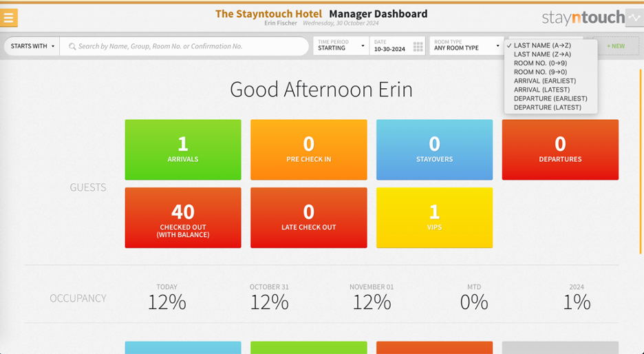Viewport: 644px width, 354px height.
Task: Open the VIPs tile
Action: (435, 218)
